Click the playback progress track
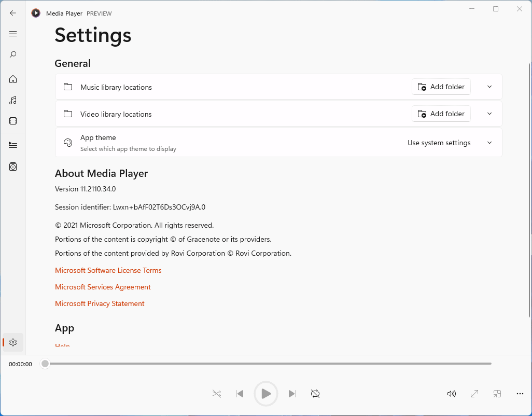Image resolution: width=532 pixels, height=416 pixels. point(271,364)
